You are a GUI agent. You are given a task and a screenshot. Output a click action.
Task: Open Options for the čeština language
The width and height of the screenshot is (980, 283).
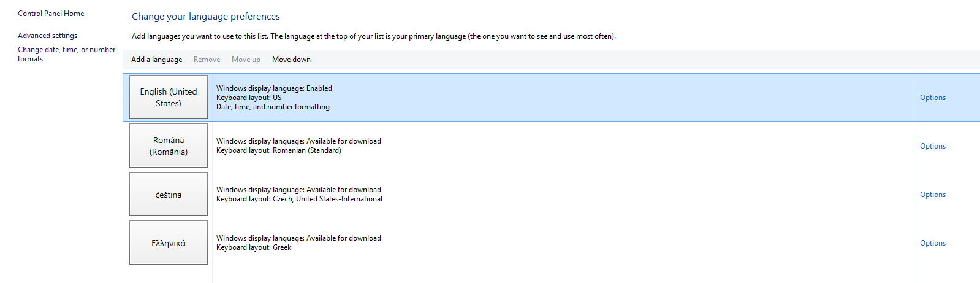pos(932,195)
